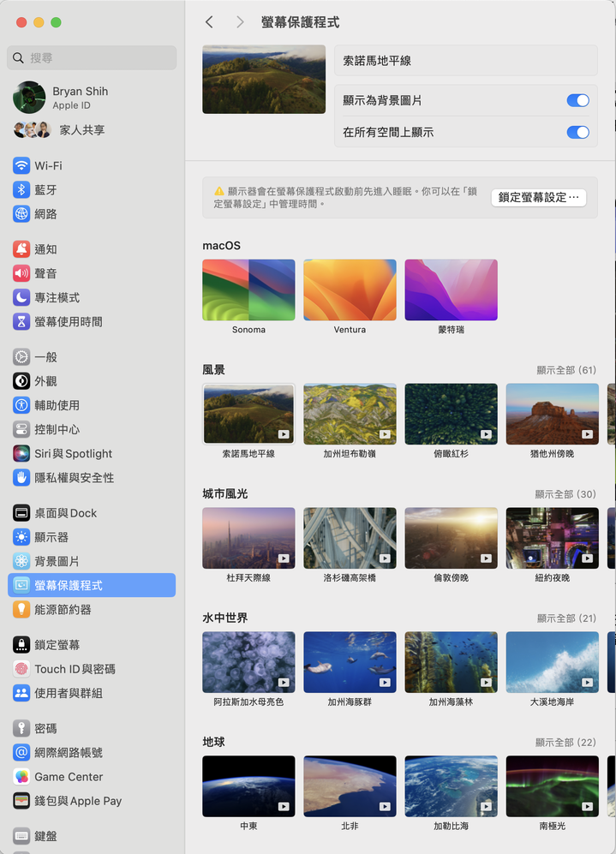Choose the 南極光 aurora thumbnail

[553, 786]
